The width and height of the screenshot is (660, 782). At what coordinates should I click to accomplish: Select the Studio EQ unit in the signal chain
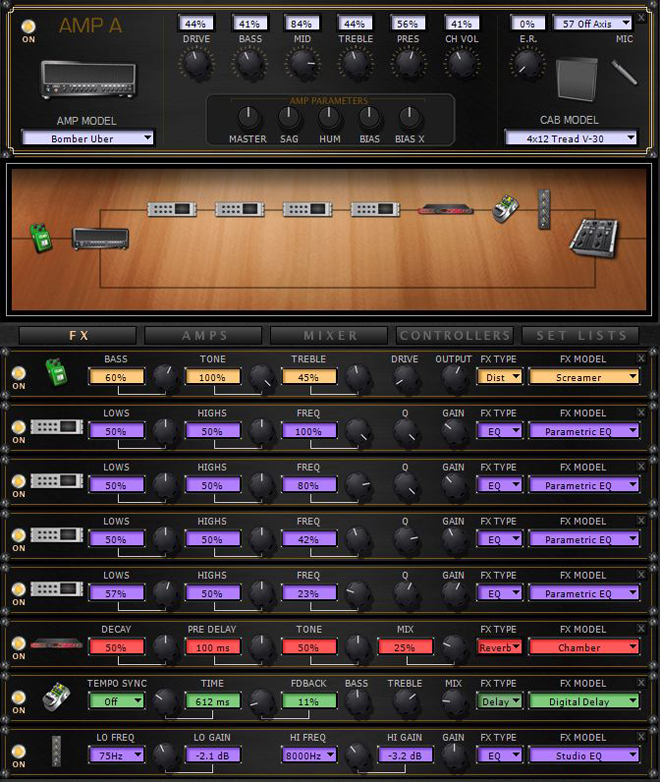coord(544,209)
